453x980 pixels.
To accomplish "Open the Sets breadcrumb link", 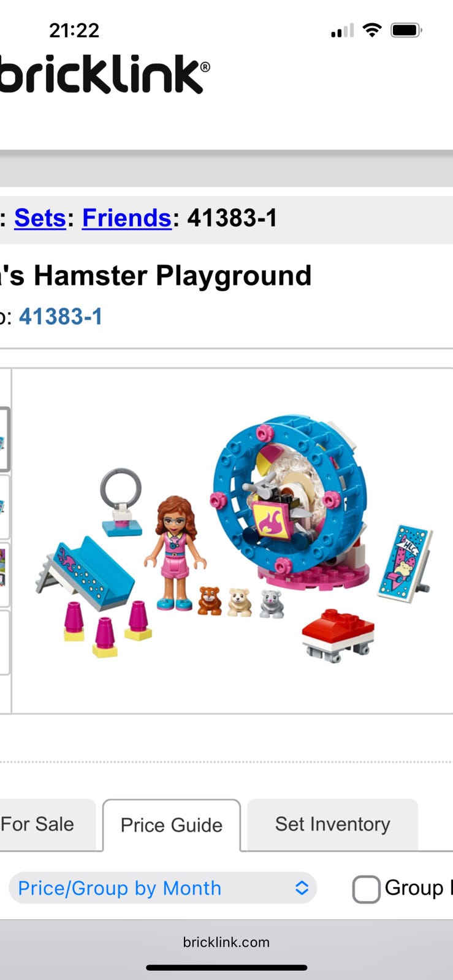I will (x=40, y=218).
